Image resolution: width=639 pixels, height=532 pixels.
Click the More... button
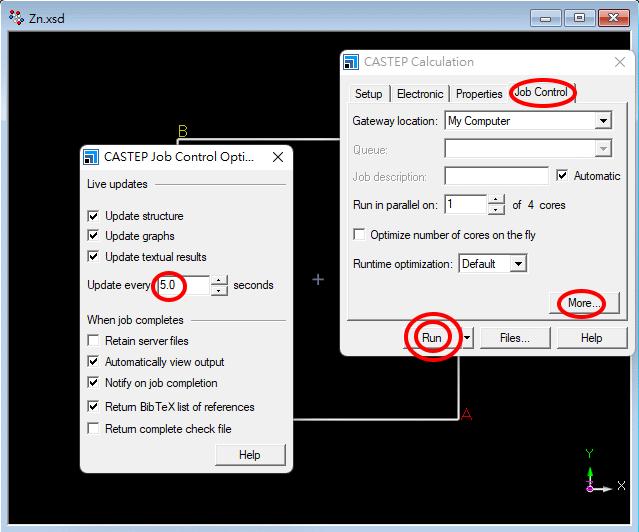(x=584, y=303)
